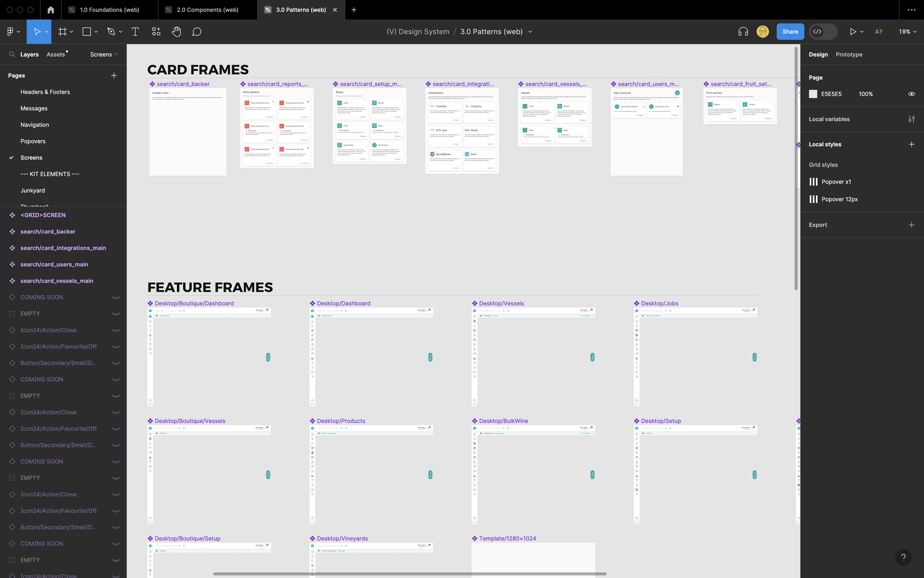
Task: Click the Present play button
Action: click(853, 32)
